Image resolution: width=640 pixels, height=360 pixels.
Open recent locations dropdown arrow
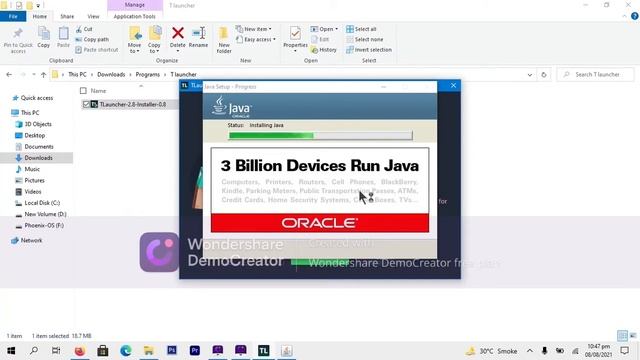pos(33,75)
